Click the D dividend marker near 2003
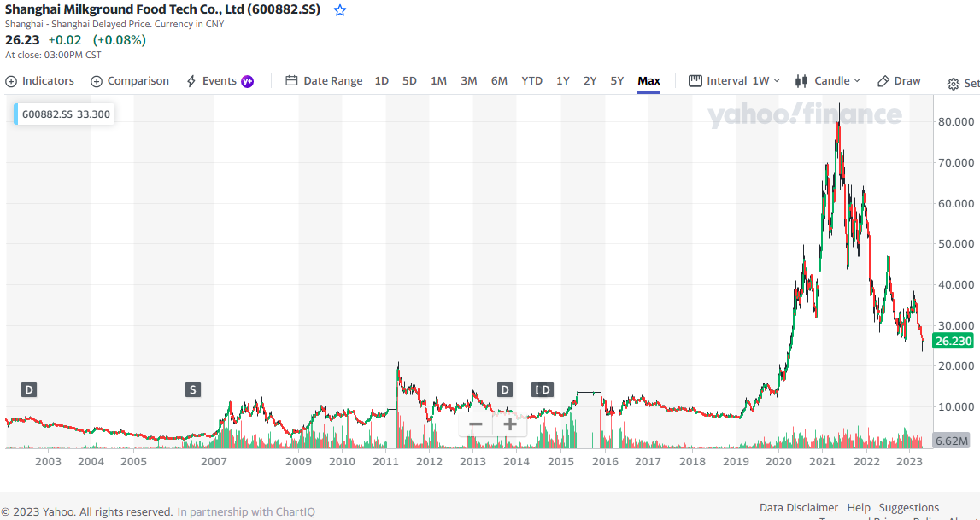Image resolution: width=980 pixels, height=520 pixels. [x=29, y=390]
